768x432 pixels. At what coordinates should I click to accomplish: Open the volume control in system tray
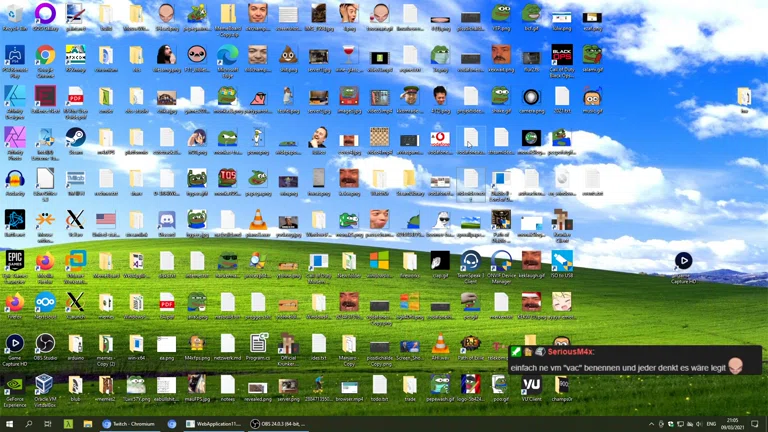coord(697,424)
